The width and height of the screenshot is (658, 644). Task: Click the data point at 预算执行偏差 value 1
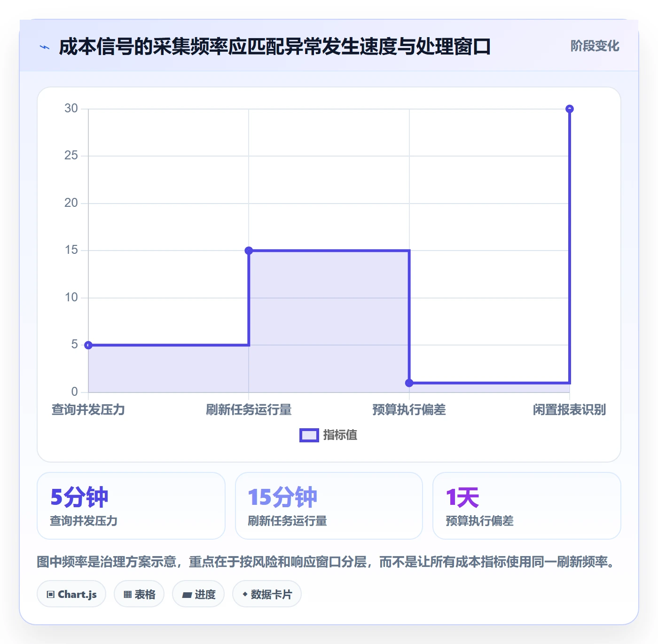tap(409, 383)
